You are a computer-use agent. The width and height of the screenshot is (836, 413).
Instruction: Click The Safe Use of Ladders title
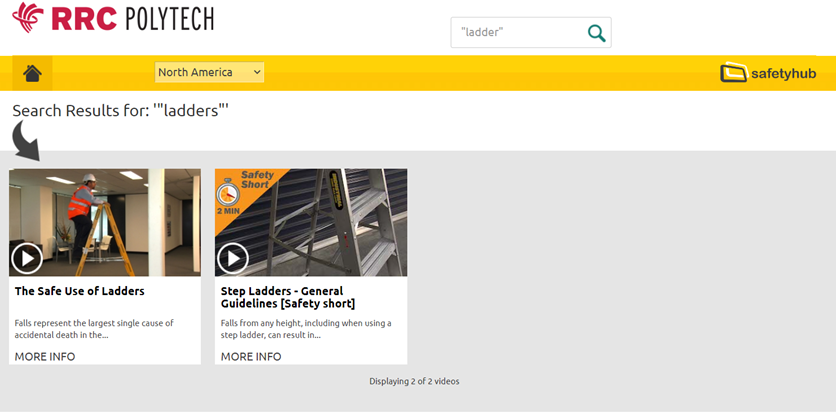point(79,291)
